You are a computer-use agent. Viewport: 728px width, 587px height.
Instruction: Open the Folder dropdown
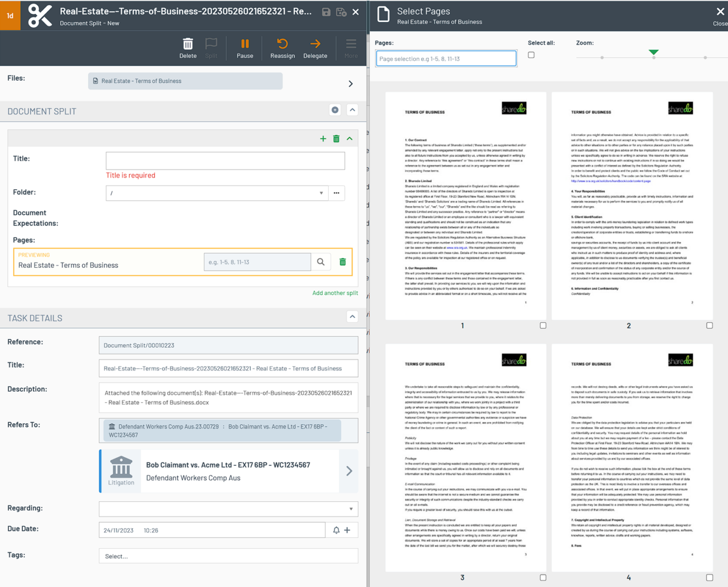321,193
